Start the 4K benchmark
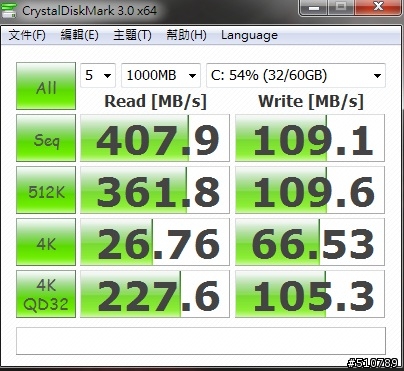This screenshot has height=371, width=404. tap(46, 242)
